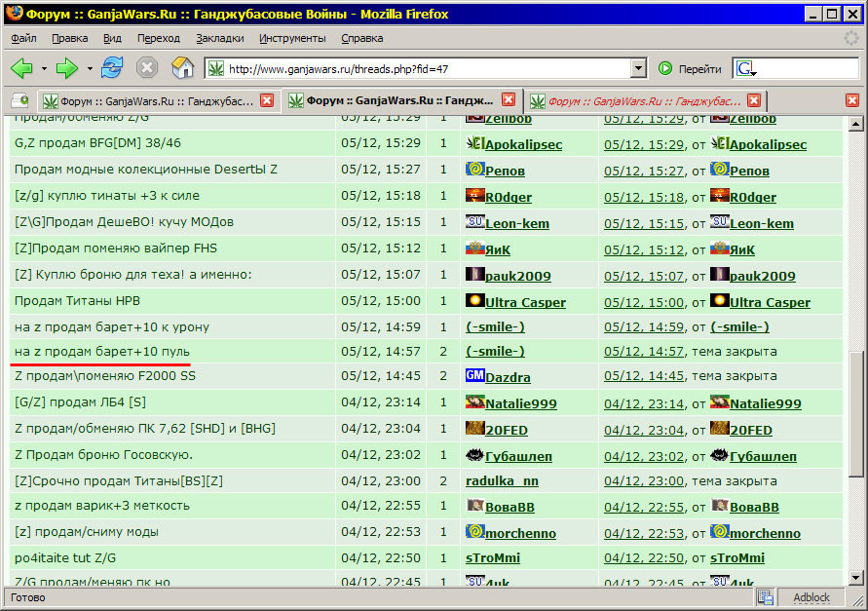Reload the page with the refresh icon

[112, 68]
